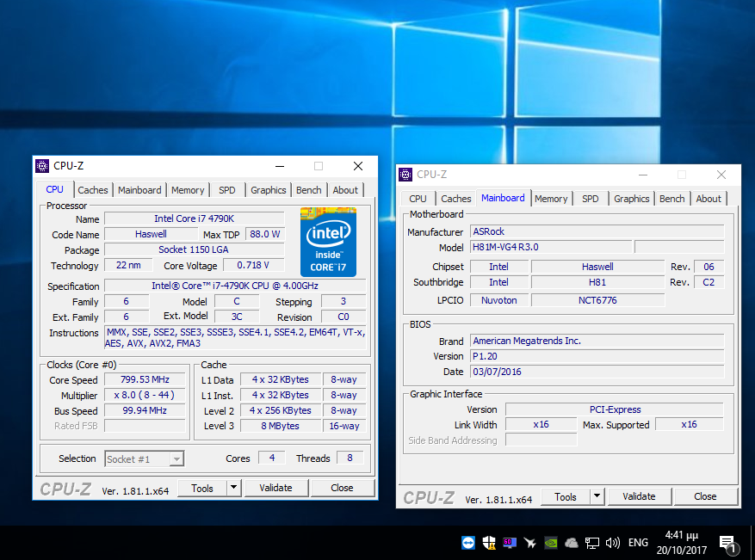Image resolution: width=755 pixels, height=560 pixels.
Task: Open the clock showing 4:41
Action: [x=681, y=543]
